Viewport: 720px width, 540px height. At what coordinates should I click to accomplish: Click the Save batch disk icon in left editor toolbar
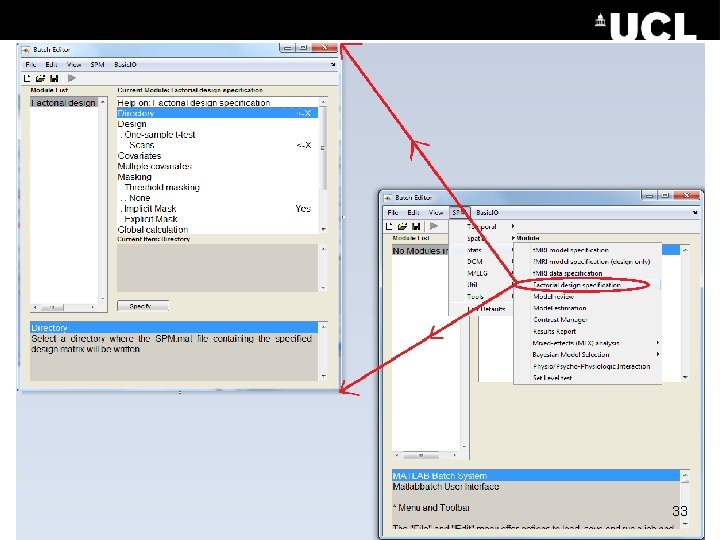pyautogui.click(x=54, y=78)
